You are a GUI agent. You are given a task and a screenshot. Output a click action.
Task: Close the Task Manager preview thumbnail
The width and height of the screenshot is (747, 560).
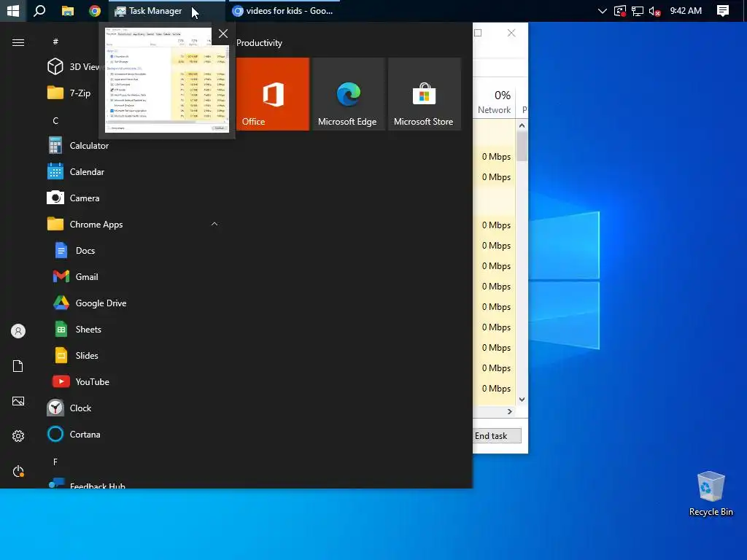click(223, 34)
